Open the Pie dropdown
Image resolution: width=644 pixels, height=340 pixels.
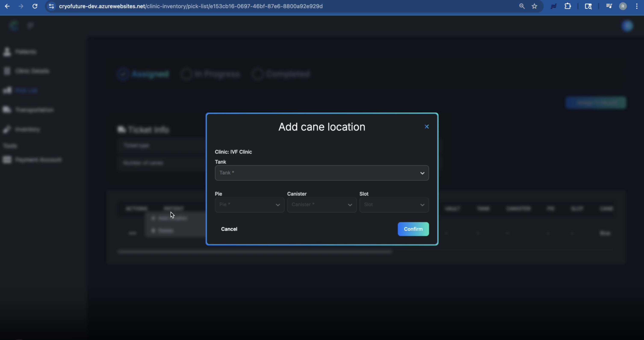tap(249, 204)
